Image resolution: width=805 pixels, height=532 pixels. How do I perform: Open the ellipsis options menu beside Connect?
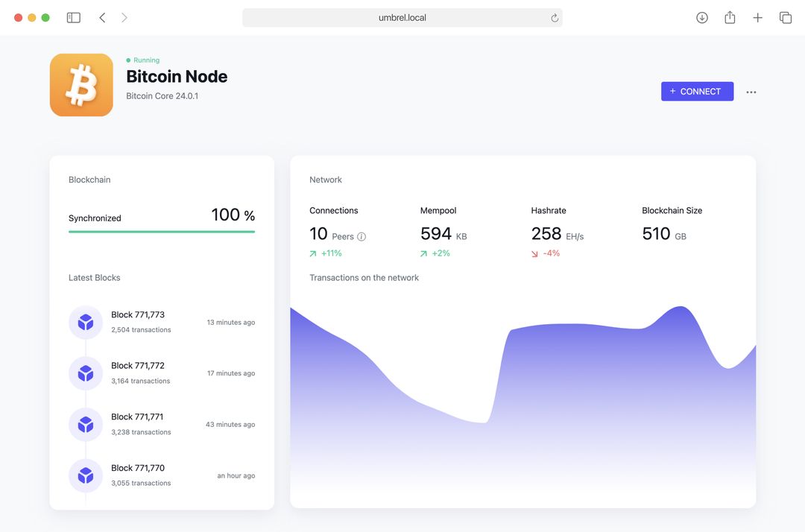(x=751, y=91)
